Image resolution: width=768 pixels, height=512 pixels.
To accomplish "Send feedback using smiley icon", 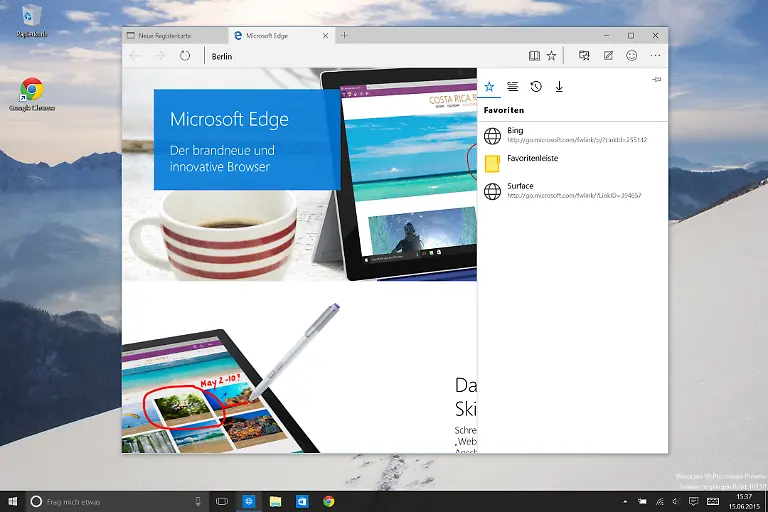I will [x=632, y=56].
